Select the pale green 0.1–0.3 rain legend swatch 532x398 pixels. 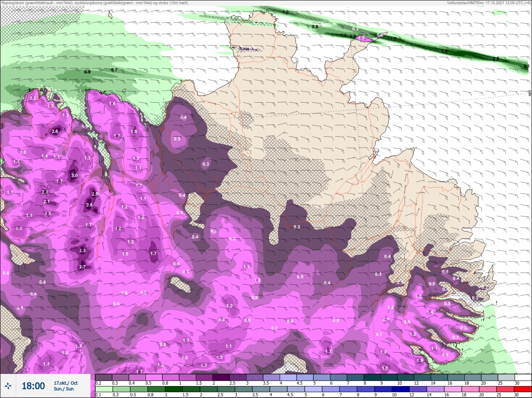click(x=103, y=389)
